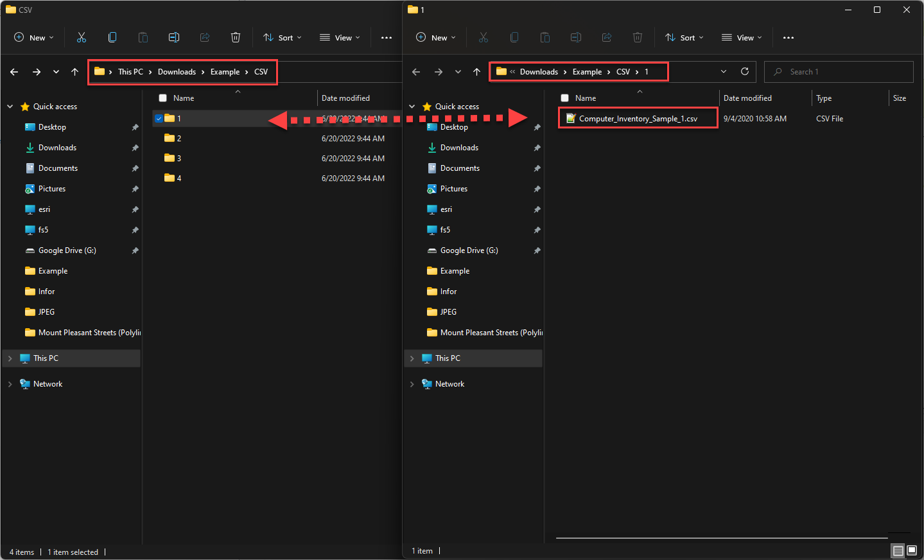Click Type column header in '1' window
The width and height of the screenshot is (924, 560).
click(x=824, y=98)
